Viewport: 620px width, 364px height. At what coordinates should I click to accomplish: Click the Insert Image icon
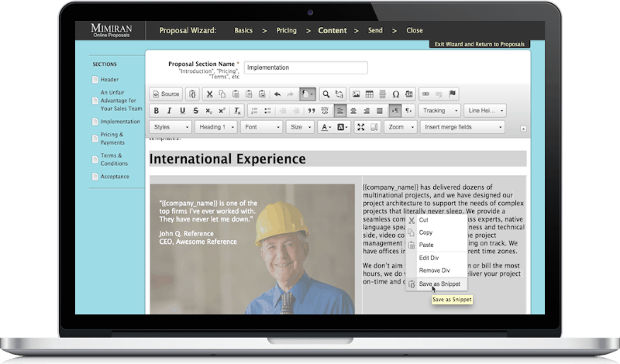coord(356,94)
